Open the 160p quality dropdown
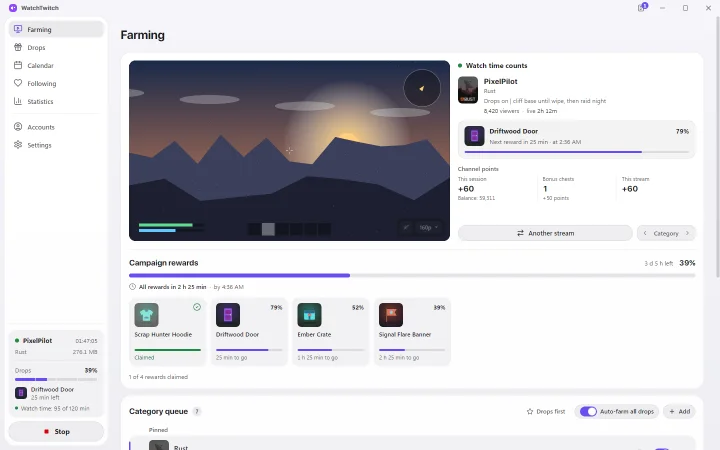Image resolution: width=720 pixels, height=450 pixels. (428, 227)
